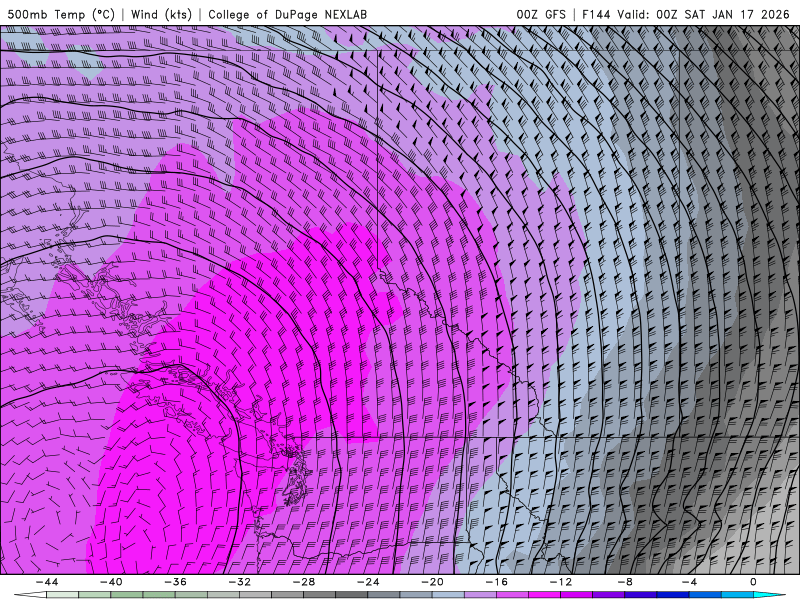The width and height of the screenshot is (800, 600).
Task: Click the "00Z GFS" model run label
Action: pyautogui.click(x=541, y=14)
